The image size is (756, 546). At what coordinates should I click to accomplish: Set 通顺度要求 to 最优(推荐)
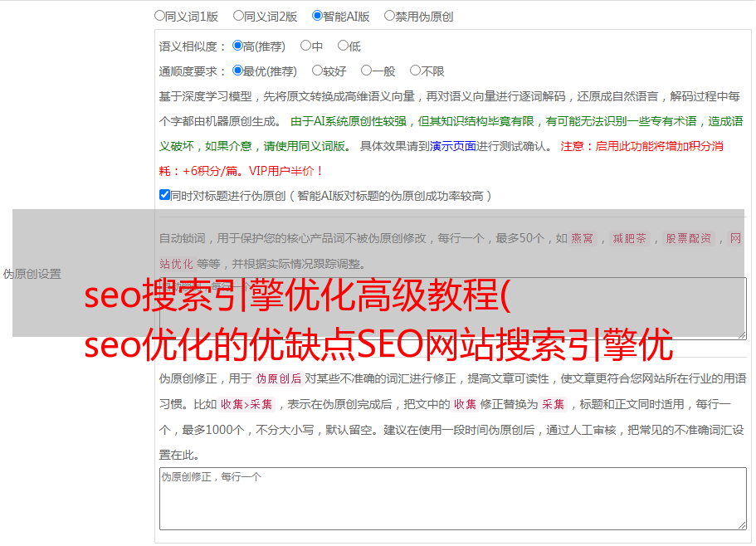[x=237, y=71]
